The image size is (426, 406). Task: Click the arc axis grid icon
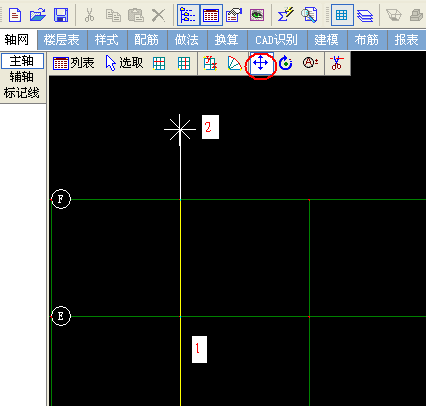click(235, 63)
